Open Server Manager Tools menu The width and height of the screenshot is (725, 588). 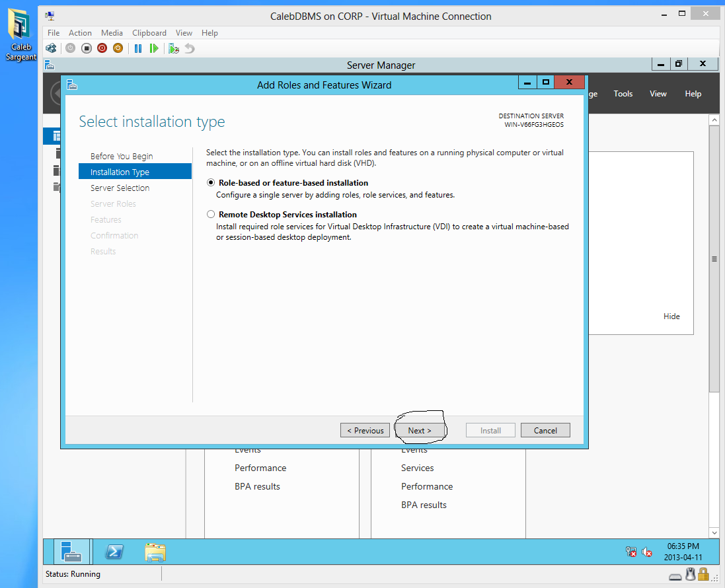click(x=623, y=93)
